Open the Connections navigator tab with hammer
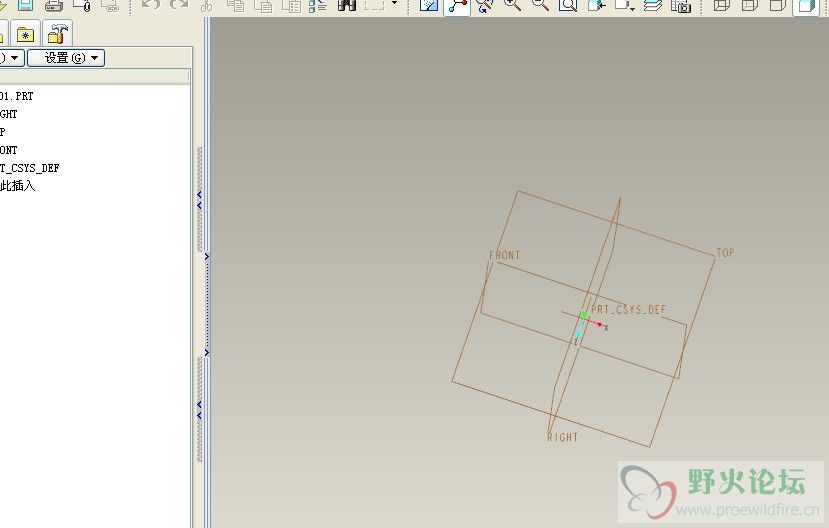Image resolution: width=829 pixels, height=528 pixels. coord(57,34)
